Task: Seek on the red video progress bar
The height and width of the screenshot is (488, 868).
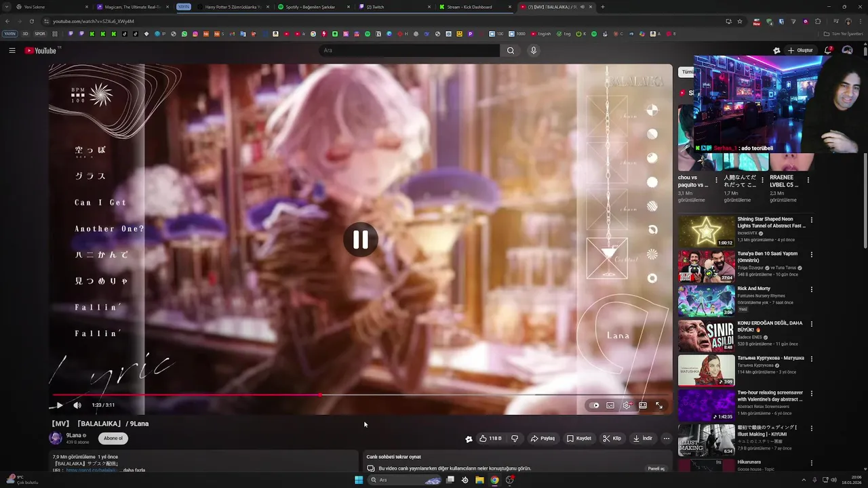Action: click(x=361, y=394)
